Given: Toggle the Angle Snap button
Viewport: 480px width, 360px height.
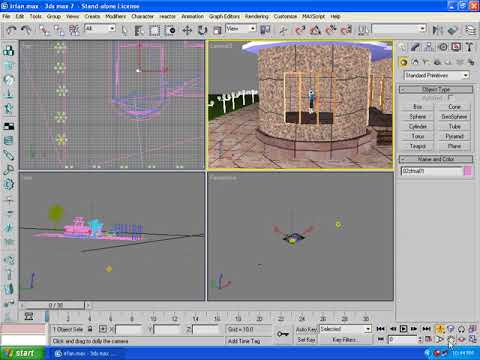Looking at the screenshot, I should pos(315,31).
